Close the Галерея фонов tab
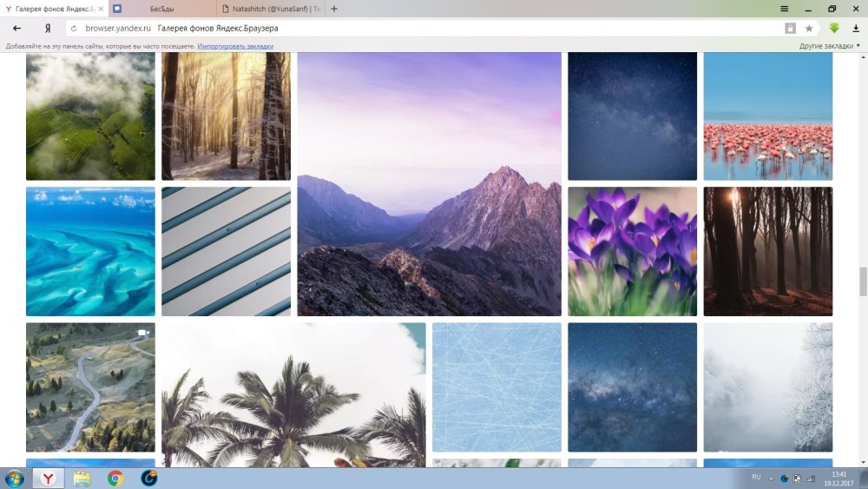Viewport: 868px width, 489px height. 101,9
